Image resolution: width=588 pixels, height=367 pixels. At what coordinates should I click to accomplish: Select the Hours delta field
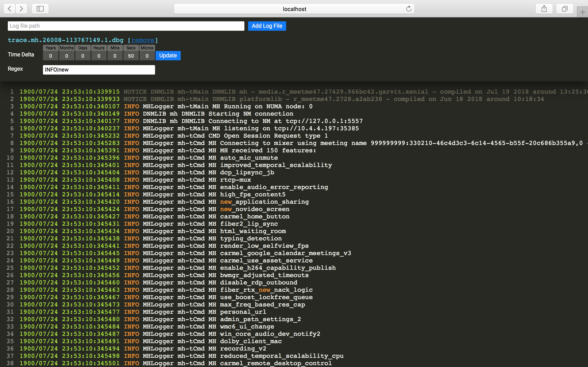99,56
